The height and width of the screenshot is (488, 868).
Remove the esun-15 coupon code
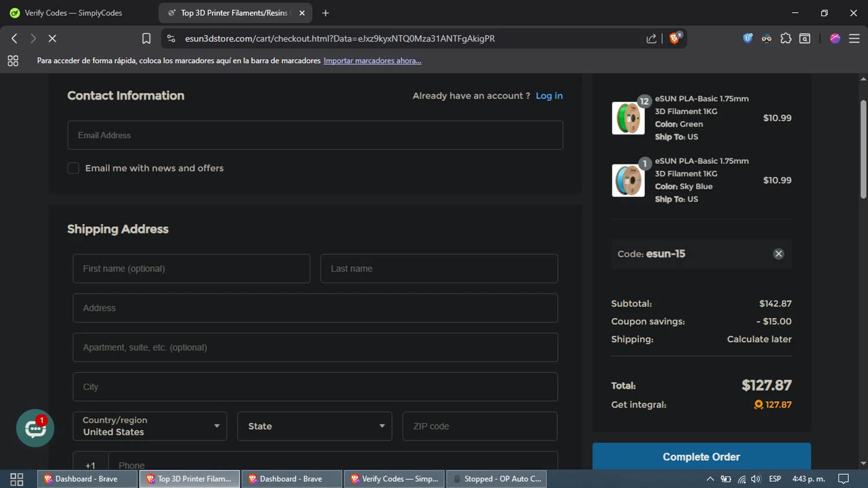pos(778,254)
